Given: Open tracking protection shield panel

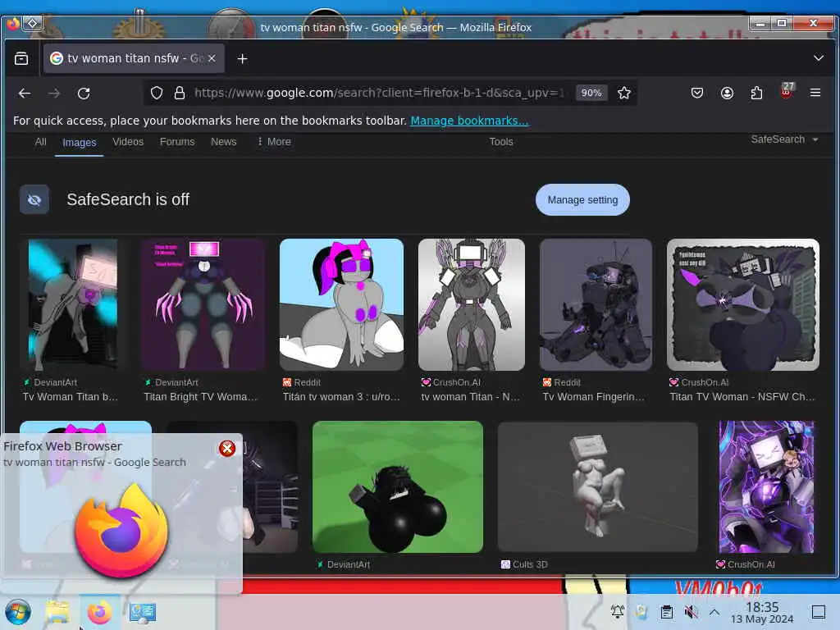Looking at the screenshot, I should (x=157, y=93).
